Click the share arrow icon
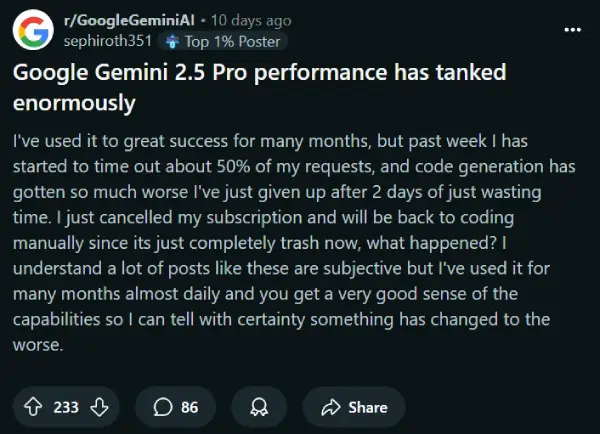 (332, 407)
